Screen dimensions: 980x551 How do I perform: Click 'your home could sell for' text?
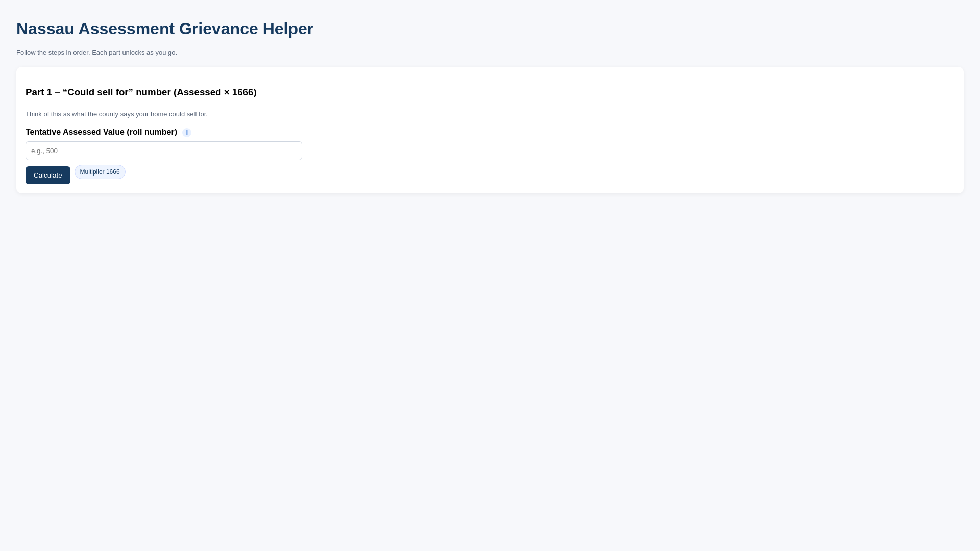click(x=171, y=114)
